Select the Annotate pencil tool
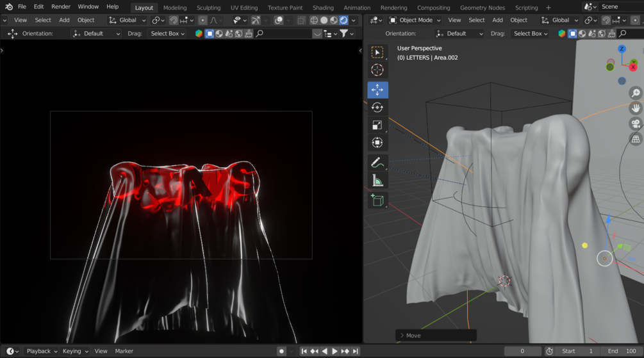The width and height of the screenshot is (644, 358). tap(377, 163)
